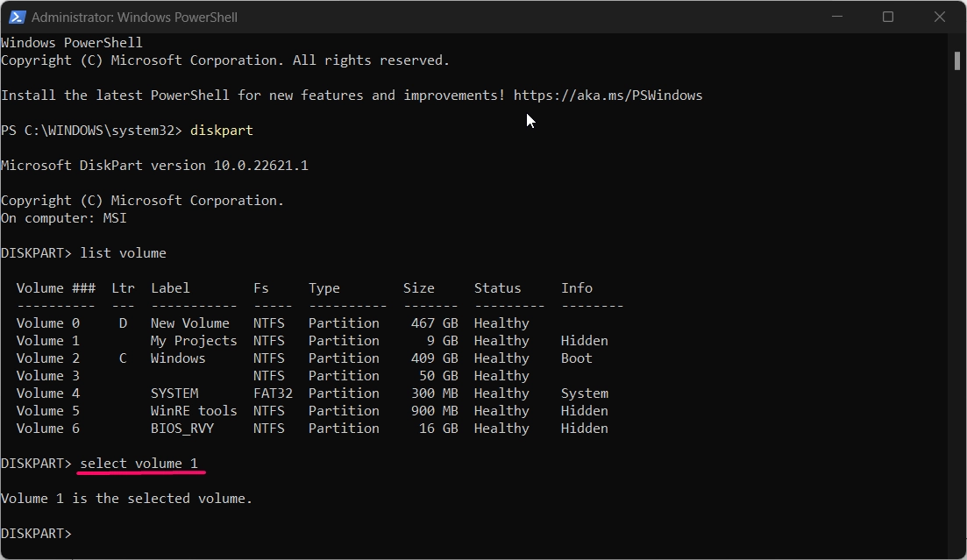Click the 'New Volume' label
Screen dimensions: 967x560
coord(190,323)
